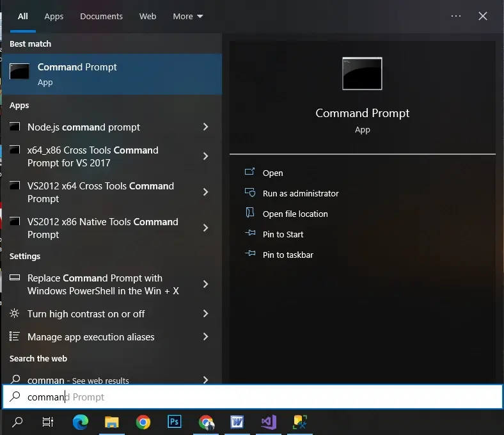Launch Microsoft Edge from the taskbar

tap(81, 422)
